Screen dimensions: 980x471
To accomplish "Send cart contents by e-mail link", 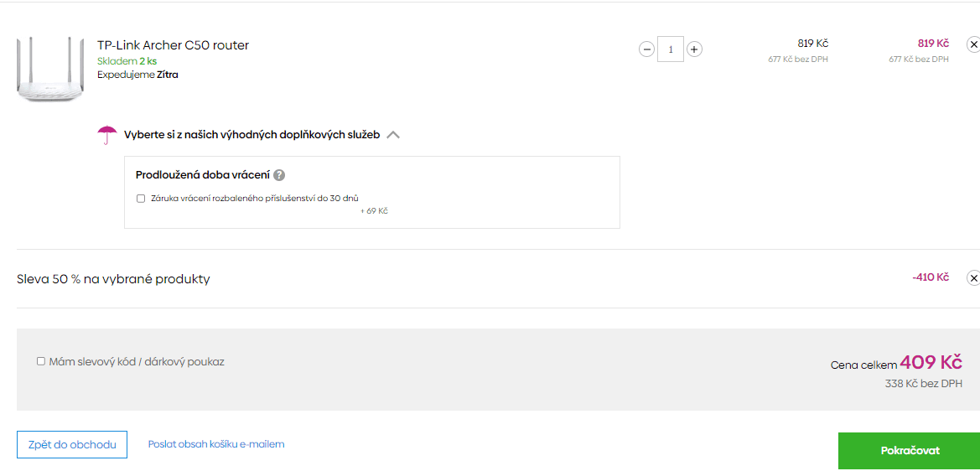I will (216, 444).
